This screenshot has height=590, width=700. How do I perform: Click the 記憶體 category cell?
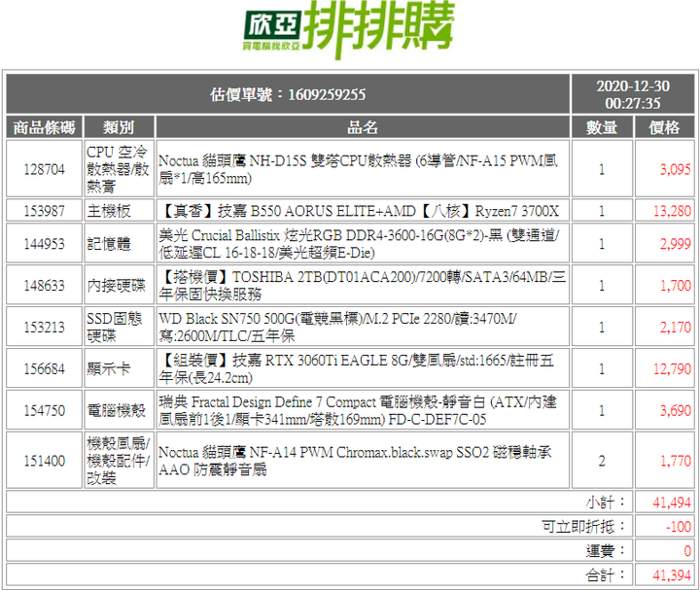tap(119, 243)
